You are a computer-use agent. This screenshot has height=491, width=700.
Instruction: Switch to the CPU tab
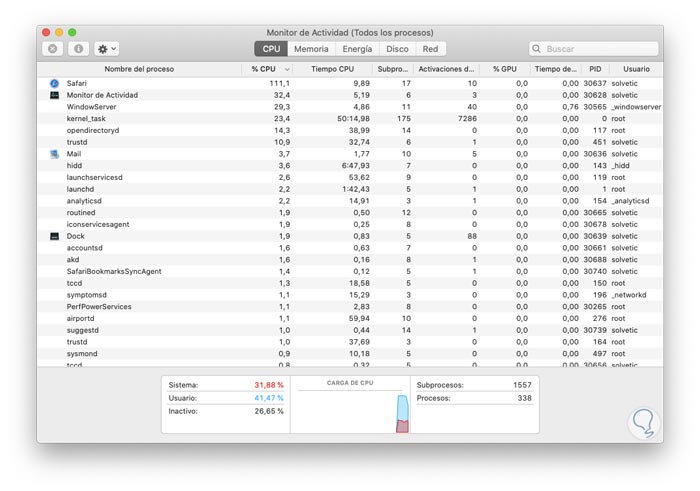coord(271,49)
